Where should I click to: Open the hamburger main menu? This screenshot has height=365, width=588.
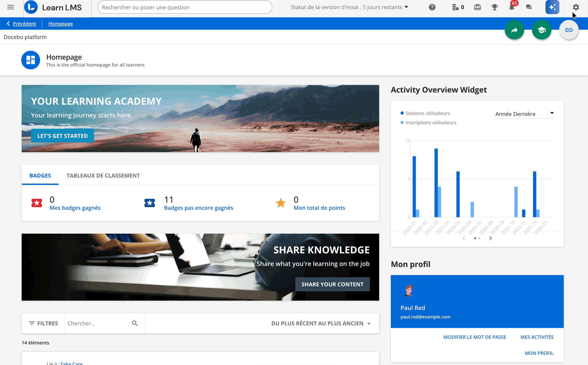[x=10, y=7]
